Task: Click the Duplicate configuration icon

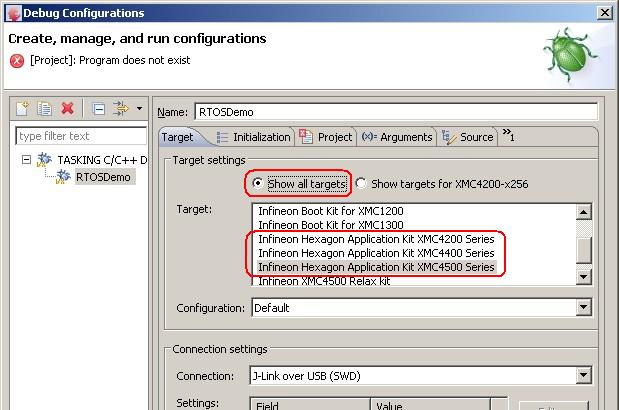Action: click(x=44, y=108)
